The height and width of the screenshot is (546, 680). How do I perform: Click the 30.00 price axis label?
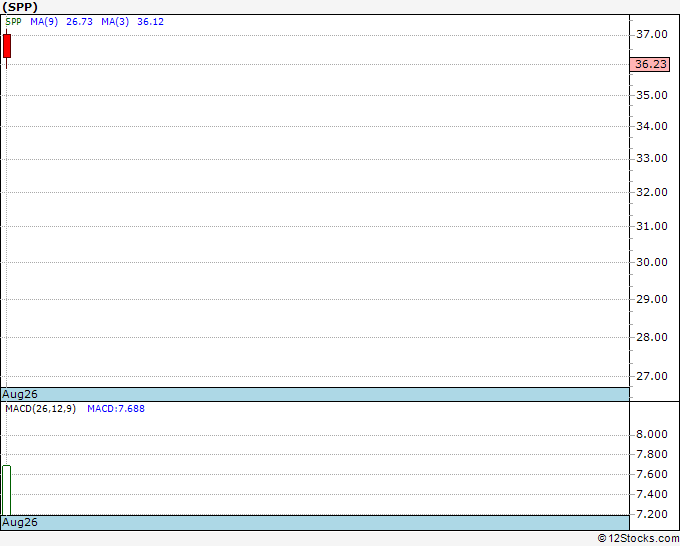pos(652,262)
